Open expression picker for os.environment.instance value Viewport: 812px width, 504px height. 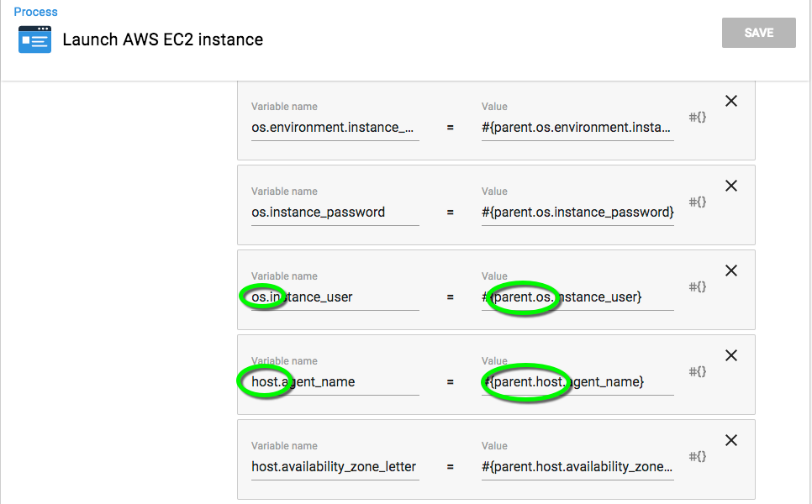[697, 117]
